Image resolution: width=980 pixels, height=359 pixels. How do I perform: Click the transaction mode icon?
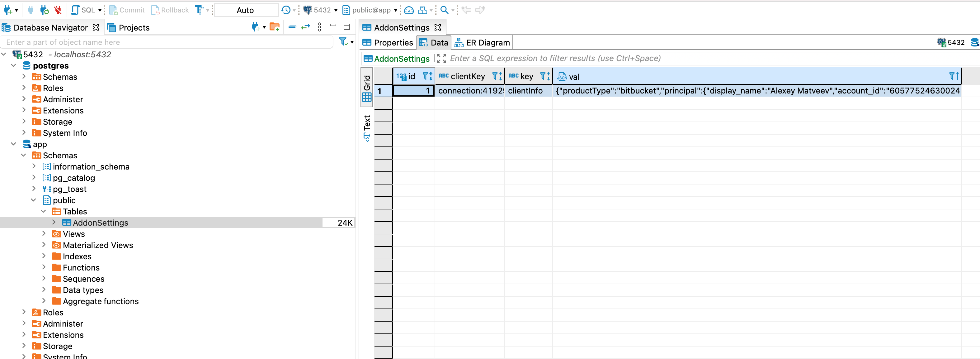coord(199,10)
